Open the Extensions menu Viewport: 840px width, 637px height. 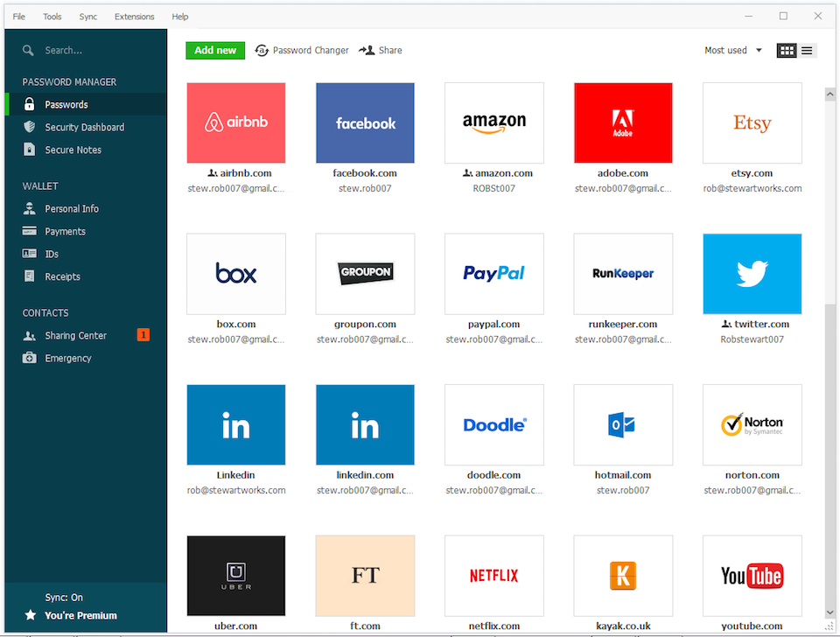134,16
